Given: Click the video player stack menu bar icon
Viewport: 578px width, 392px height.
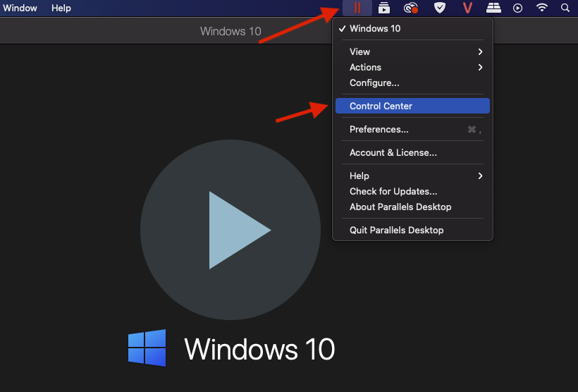Looking at the screenshot, I should pos(383,8).
